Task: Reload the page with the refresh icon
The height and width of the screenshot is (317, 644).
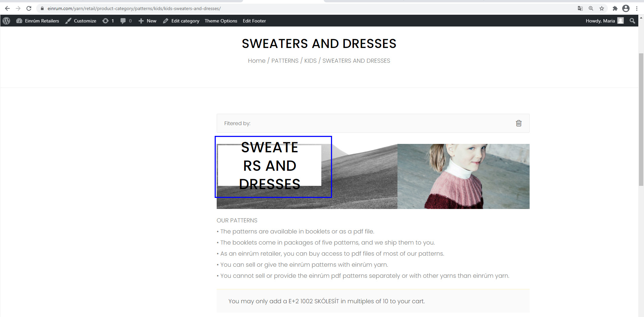Action: [x=29, y=8]
